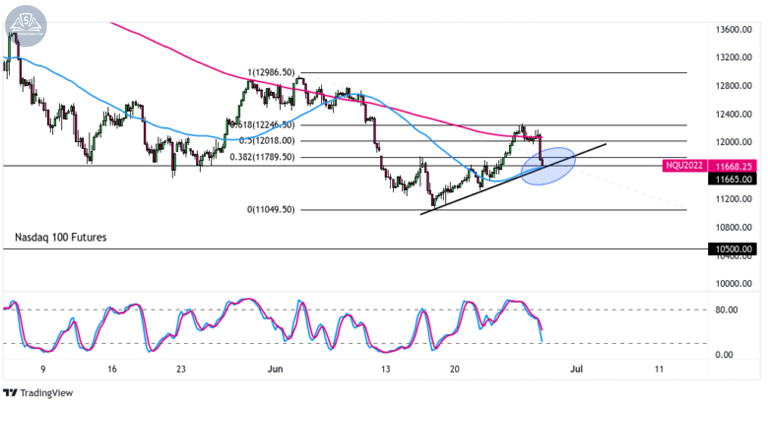Viewport: 768px width, 432px height.
Task: Click the Nasdaq 100 Futures chart label
Action: click(61, 238)
